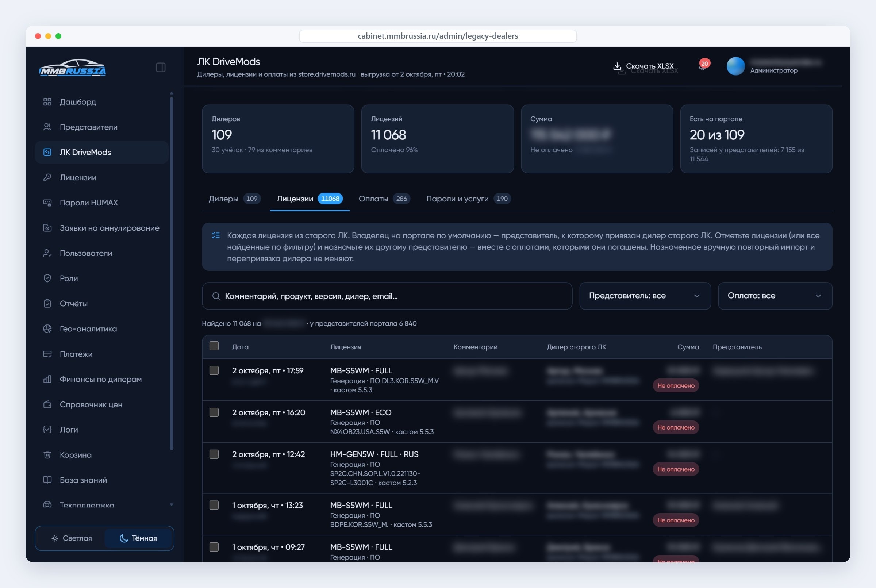Click the Заявки на аннулирование icon
Image resolution: width=876 pixels, height=588 pixels.
47,228
